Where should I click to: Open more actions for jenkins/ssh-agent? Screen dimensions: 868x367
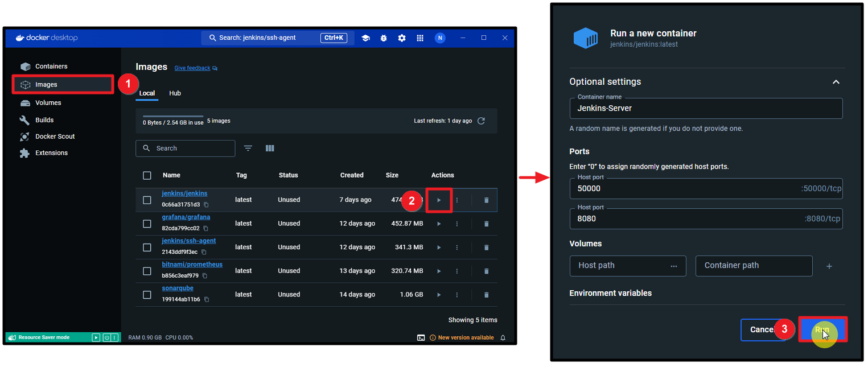[x=457, y=248]
